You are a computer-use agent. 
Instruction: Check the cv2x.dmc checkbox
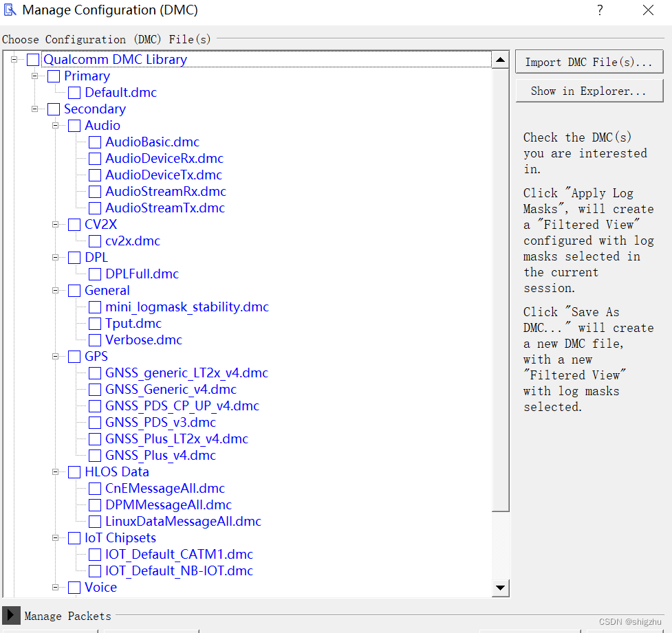pos(95,241)
